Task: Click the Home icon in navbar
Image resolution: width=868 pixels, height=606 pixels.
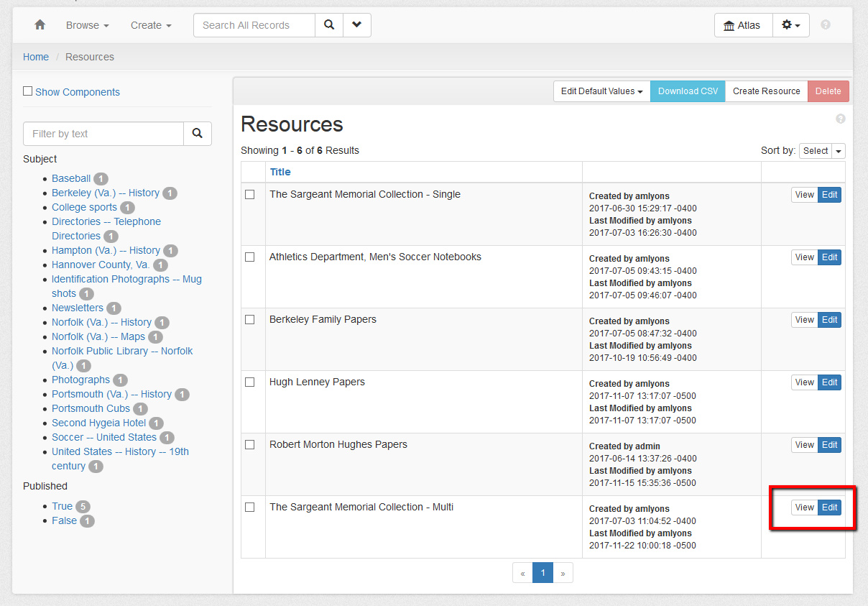Action: click(40, 25)
